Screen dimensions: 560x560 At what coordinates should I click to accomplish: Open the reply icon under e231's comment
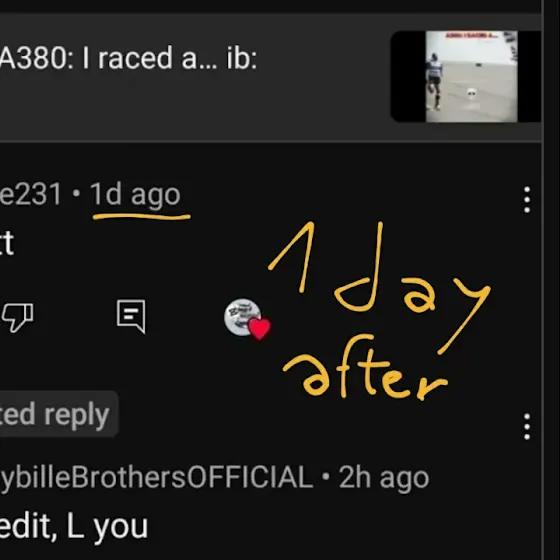[131, 316]
